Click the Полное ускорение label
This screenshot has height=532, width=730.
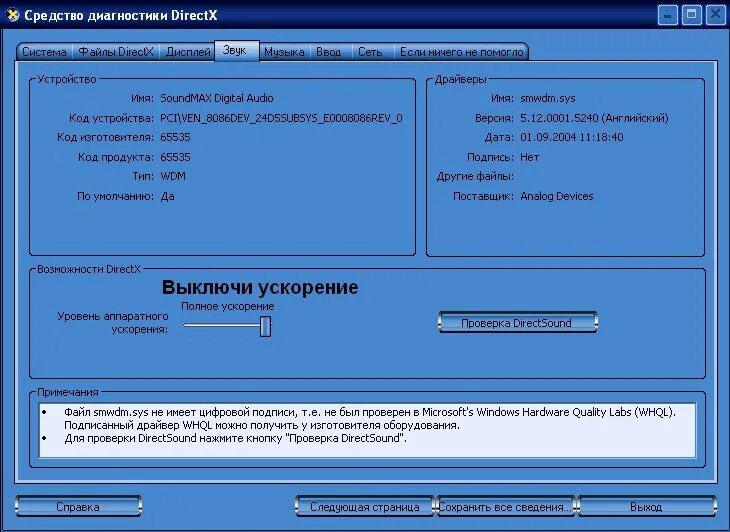pos(228,306)
